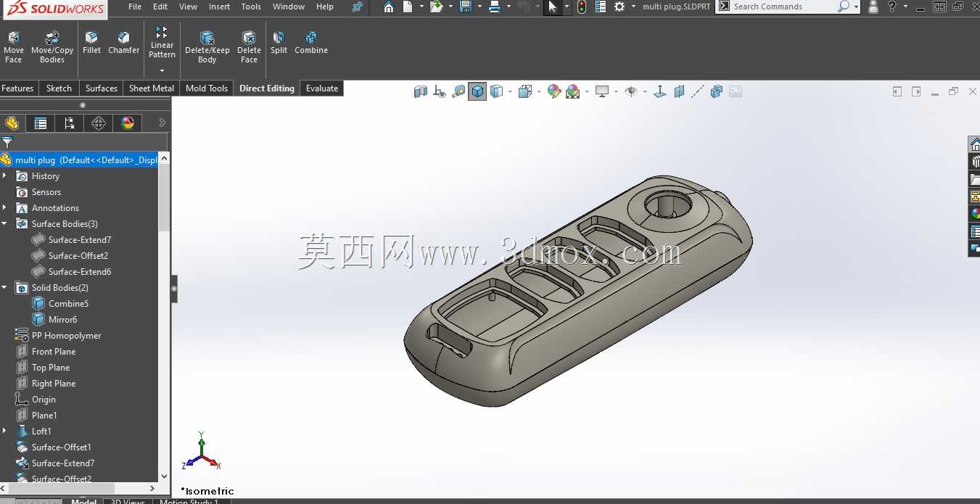Open the File Properties list icon
The height and width of the screenshot is (504, 980).
601,7
